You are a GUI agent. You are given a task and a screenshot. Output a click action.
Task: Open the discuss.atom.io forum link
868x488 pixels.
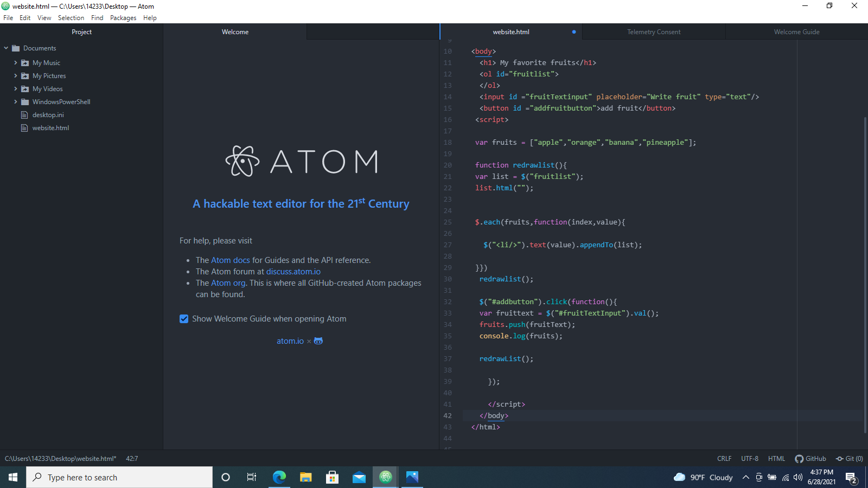pyautogui.click(x=293, y=272)
